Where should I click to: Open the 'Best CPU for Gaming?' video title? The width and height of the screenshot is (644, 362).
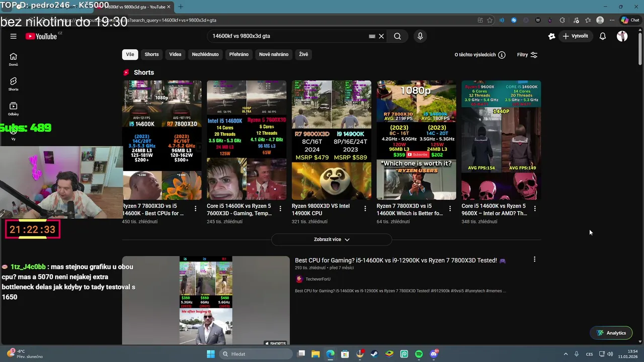tap(400, 260)
